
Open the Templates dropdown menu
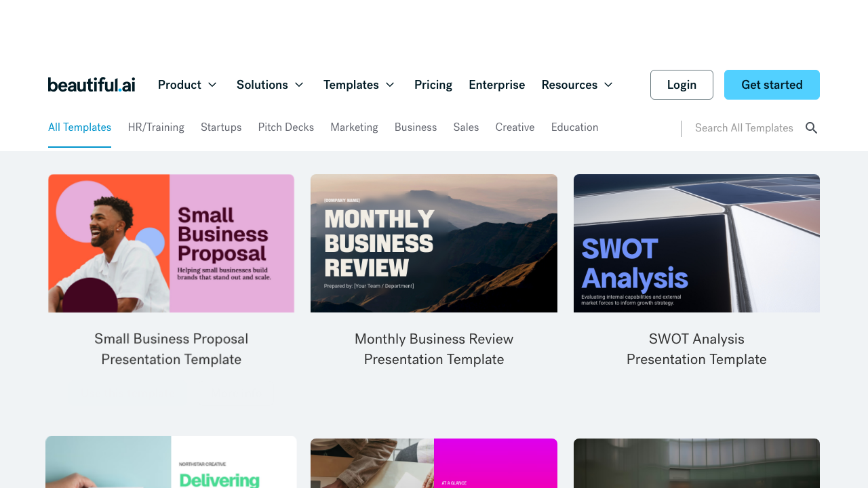tap(359, 85)
